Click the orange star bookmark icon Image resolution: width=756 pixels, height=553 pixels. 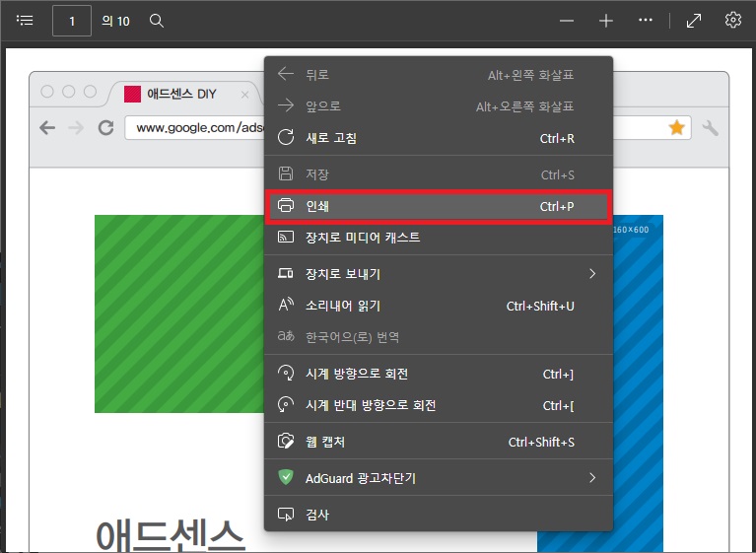pos(676,128)
